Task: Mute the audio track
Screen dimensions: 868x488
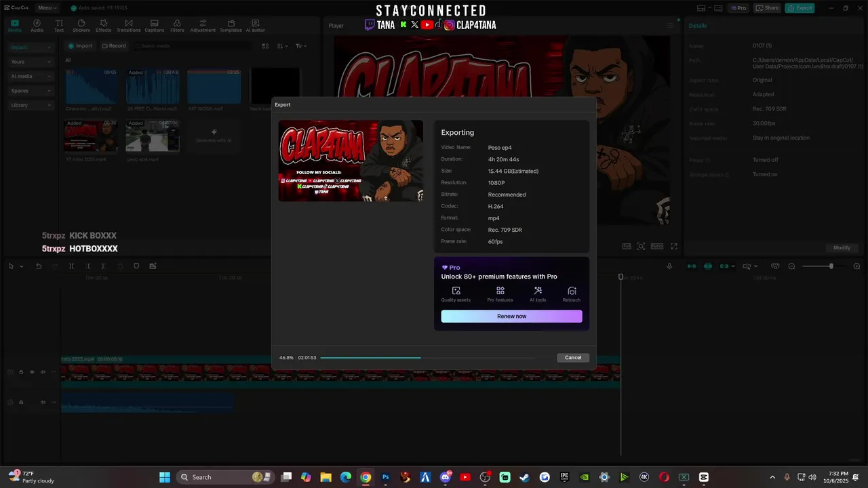Action: [x=43, y=403]
